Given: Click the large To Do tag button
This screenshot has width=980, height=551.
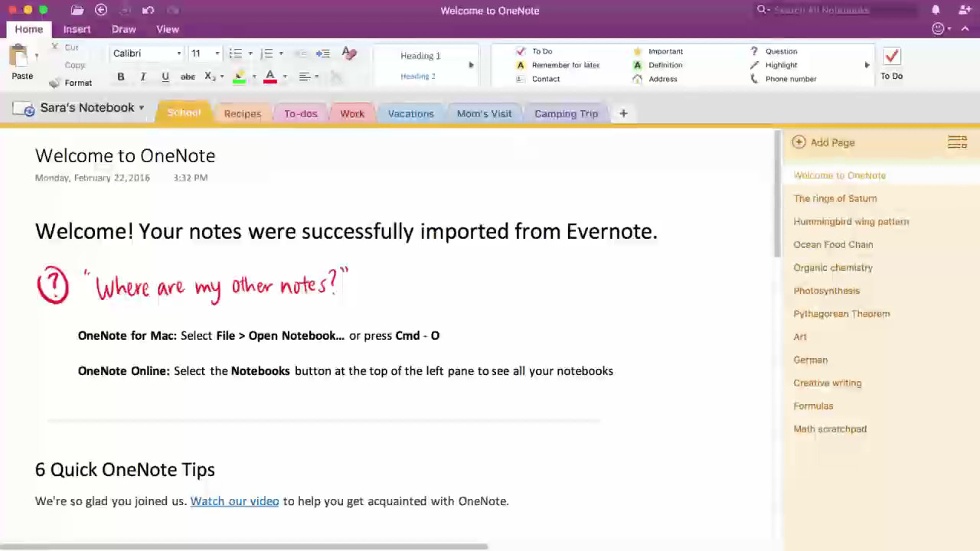Looking at the screenshot, I should tap(891, 63).
